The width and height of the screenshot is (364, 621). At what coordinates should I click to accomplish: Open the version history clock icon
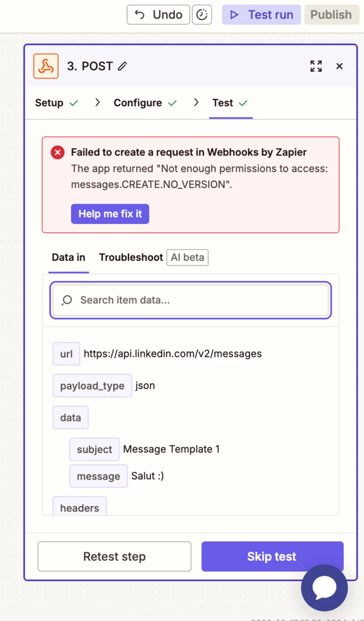pyautogui.click(x=202, y=15)
